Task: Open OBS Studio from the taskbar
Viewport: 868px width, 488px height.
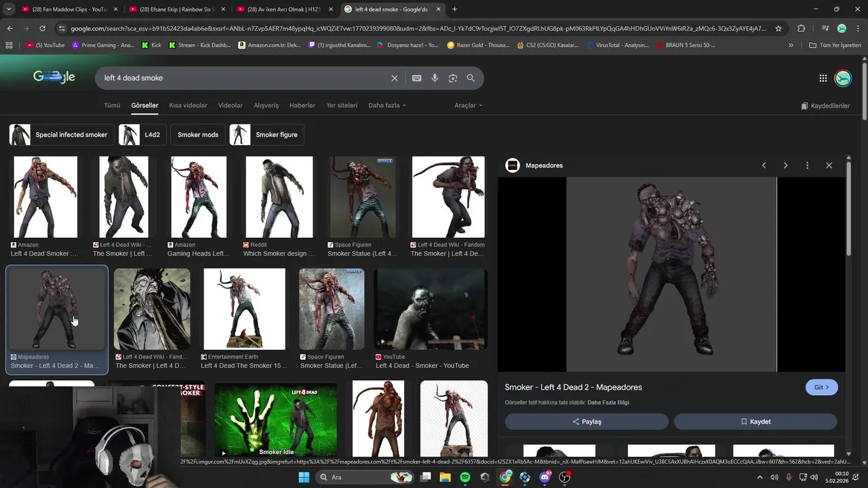Action: (x=565, y=477)
